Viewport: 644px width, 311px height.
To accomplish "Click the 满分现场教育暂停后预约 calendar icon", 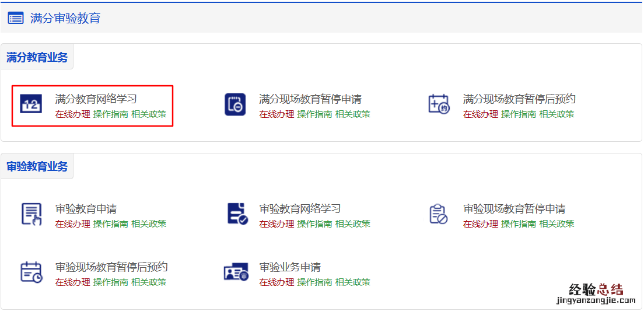I will click(x=439, y=104).
